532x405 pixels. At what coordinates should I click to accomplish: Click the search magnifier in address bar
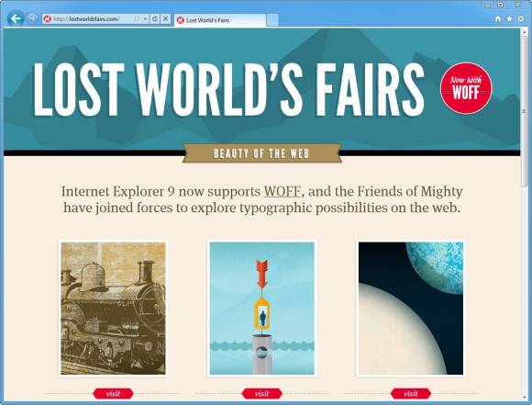pos(137,18)
